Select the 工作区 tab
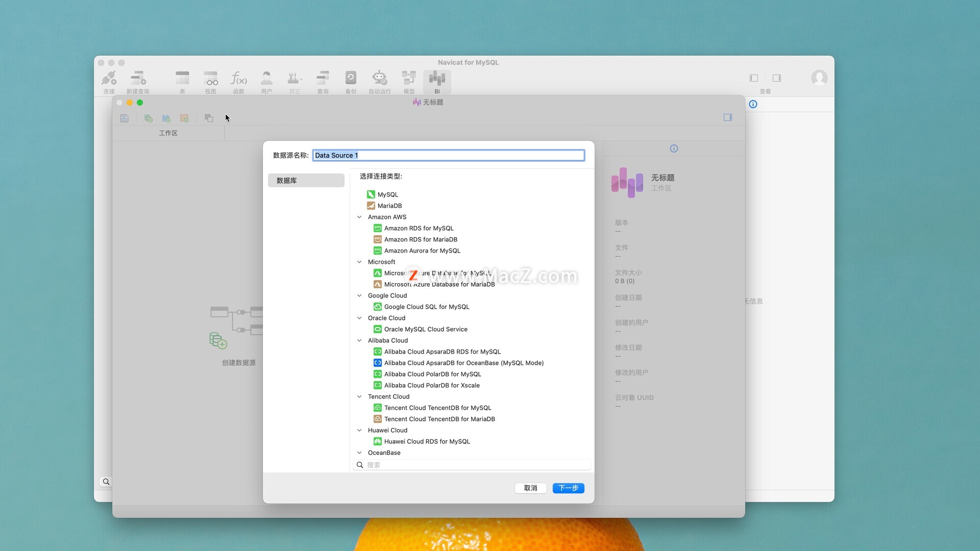Viewport: 980px width, 551px height. tap(168, 133)
